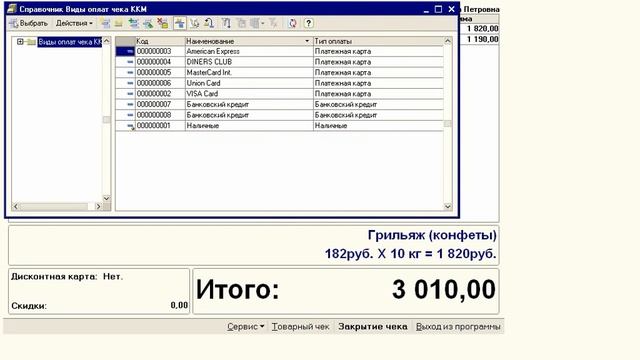Image resolution: width=640 pixels, height=360 pixels.
Task: Click Платежная карта type in VISA Card row
Action: (x=378, y=94)
